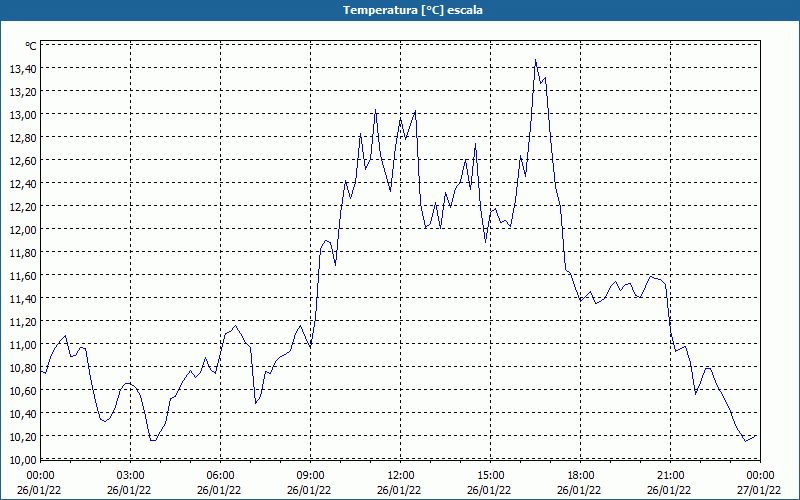800x500 pixels.
Task: Select the 10,80 y-axis label
Action: click(x=23, y=367)
